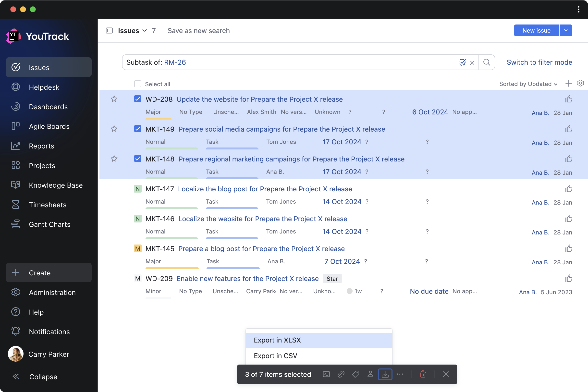Star the MKT-149 issue
The width and height of the screenshot is (588, 392).
coord(114,129)
